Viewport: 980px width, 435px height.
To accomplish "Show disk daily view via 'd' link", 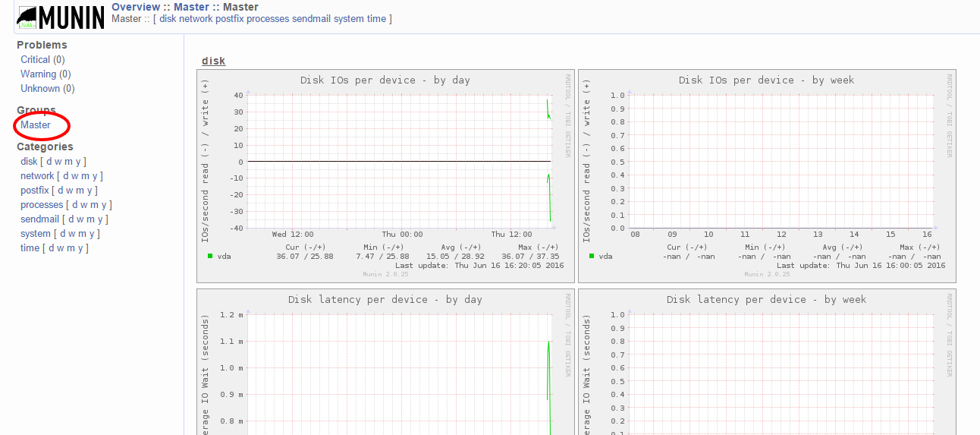I will click(x=49, y=162).
